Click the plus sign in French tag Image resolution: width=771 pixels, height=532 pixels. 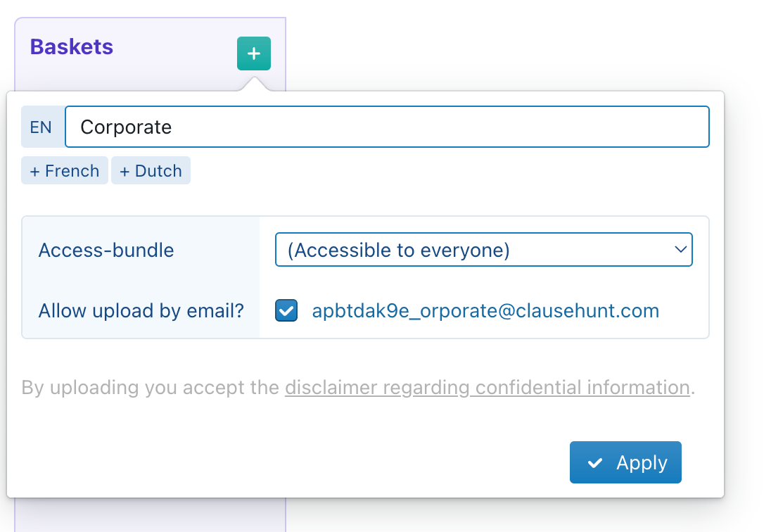pos(34,172)
